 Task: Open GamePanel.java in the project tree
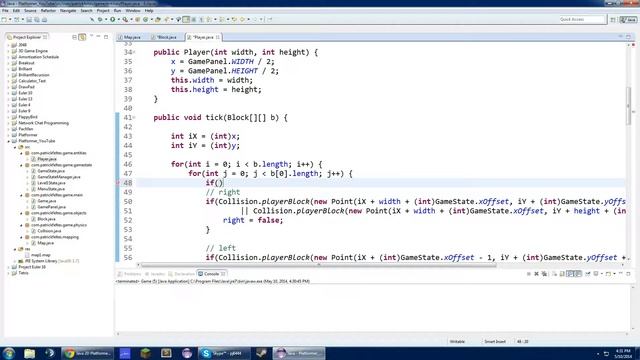pos(51,207)
